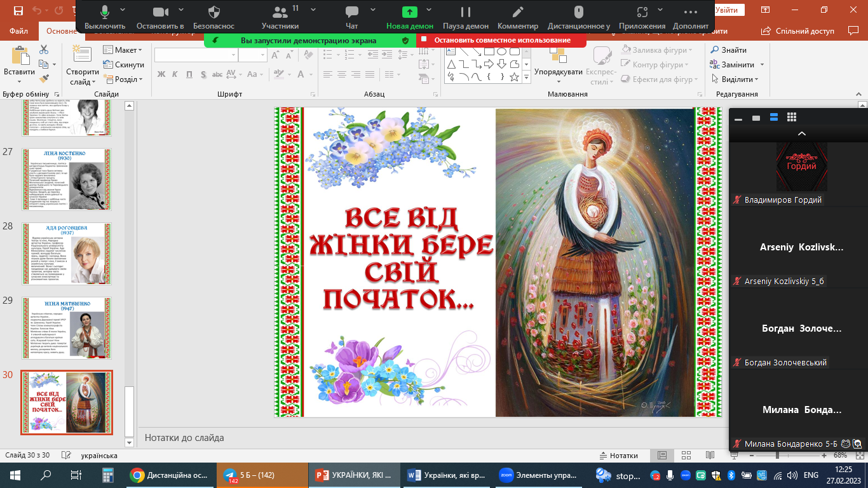Select the oval shape in gallery
The height and width of the screenshot is (488, 868).
point(501,51)
